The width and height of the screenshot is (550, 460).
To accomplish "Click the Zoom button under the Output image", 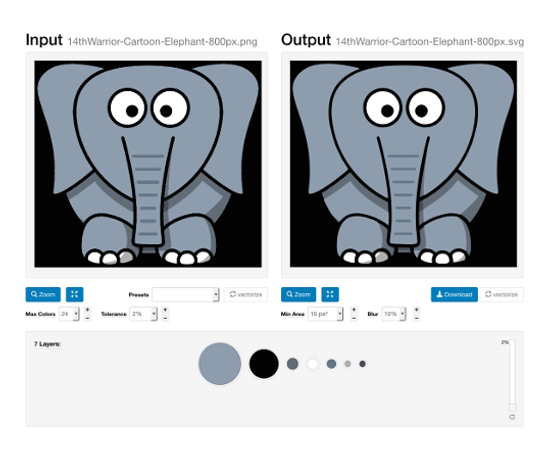I will (x=299, y=294).
